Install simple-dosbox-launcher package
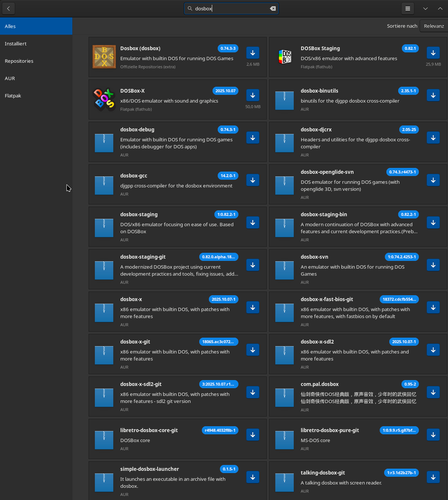 coord(253,477)
